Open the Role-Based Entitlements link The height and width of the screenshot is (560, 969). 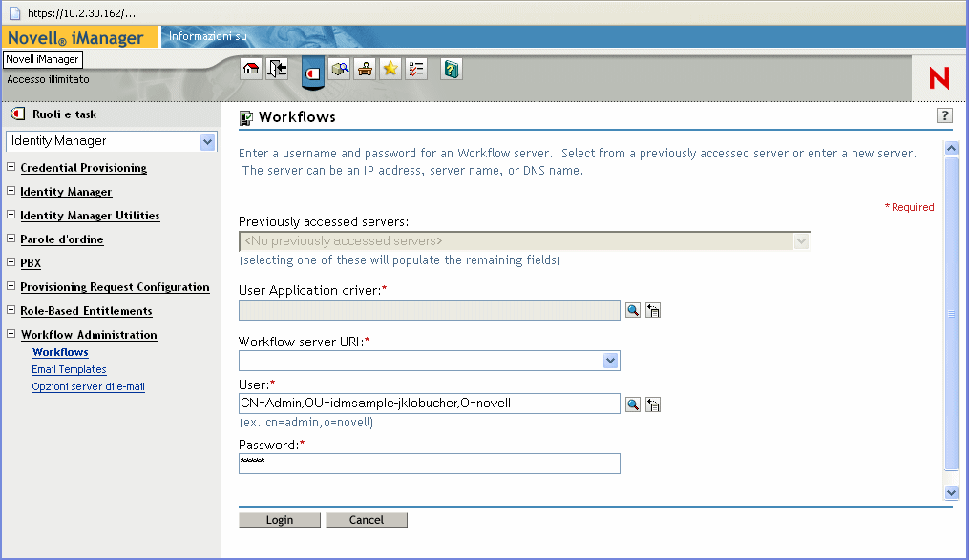pos(87,311)
